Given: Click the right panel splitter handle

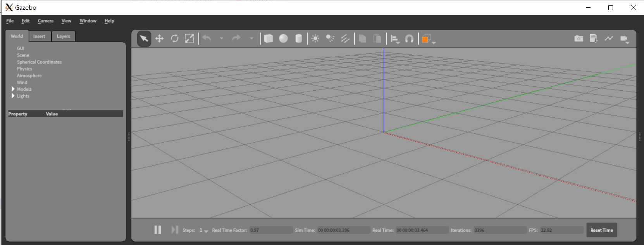Looking at the screenshot, I should 639,136.
